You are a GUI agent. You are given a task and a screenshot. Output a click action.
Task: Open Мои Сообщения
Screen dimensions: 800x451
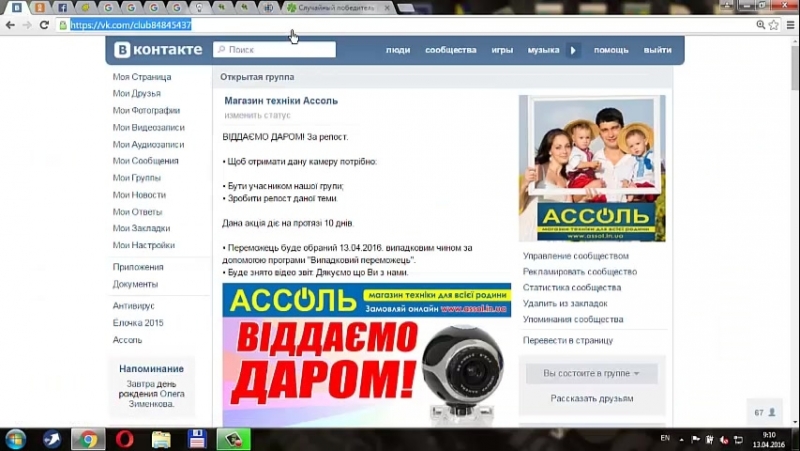(145, 161)
